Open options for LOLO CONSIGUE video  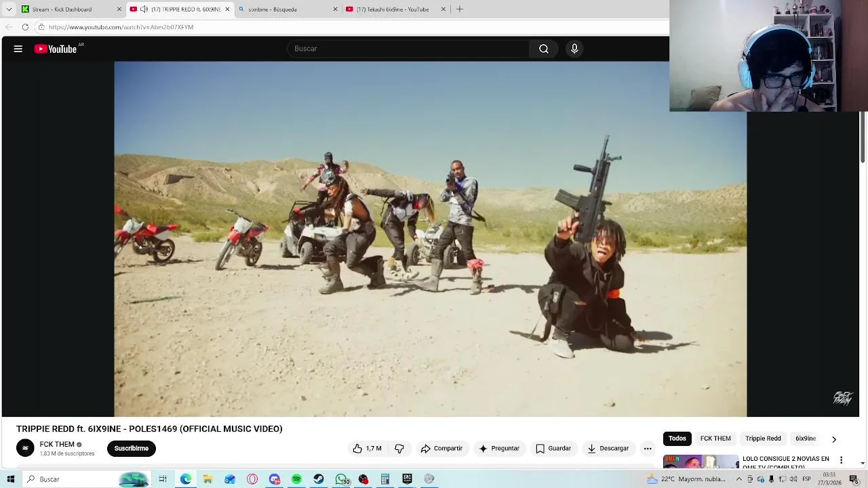click(842, 461)
